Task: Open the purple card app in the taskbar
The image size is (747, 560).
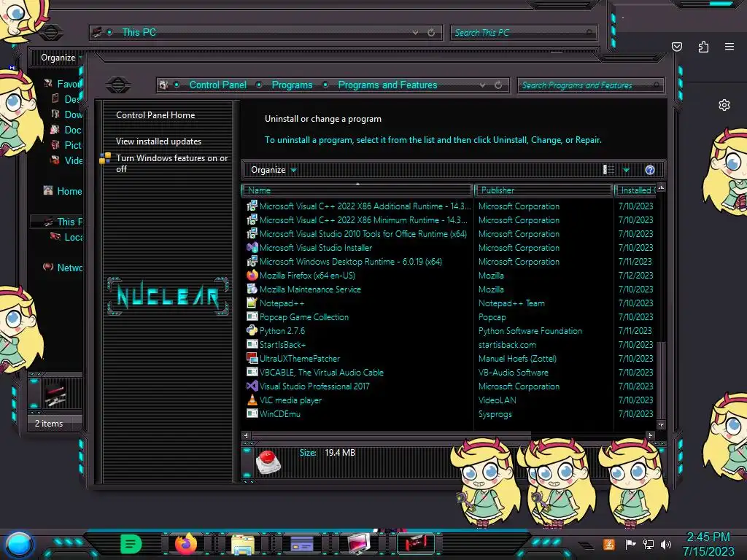Action: coord(301,543)
